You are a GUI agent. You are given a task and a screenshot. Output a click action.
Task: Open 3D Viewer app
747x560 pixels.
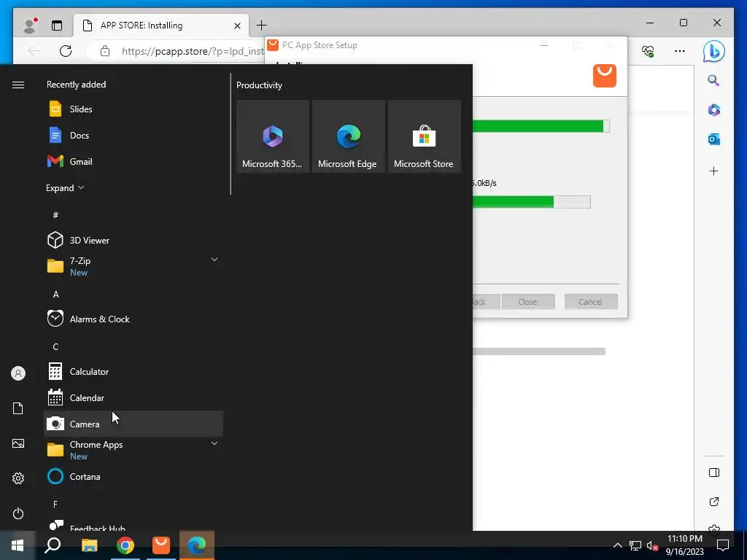(x=133, y=240)
